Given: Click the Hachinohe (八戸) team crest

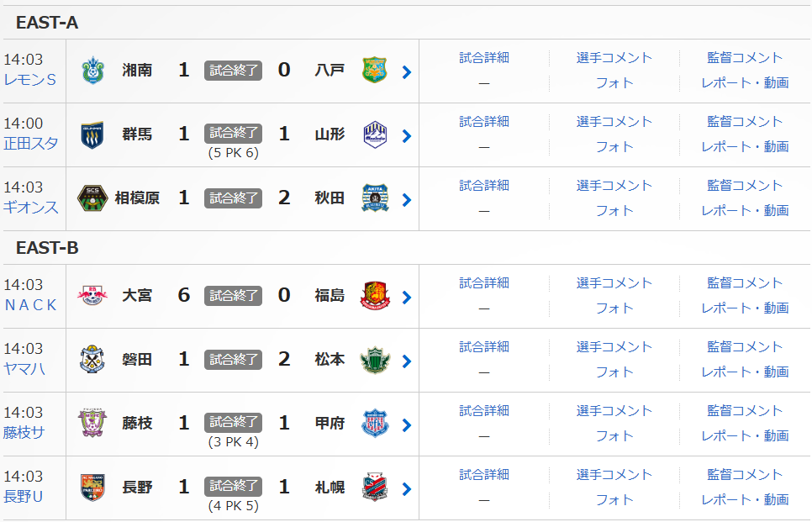Looking at the screenshot, I should [x=375, y=71].
